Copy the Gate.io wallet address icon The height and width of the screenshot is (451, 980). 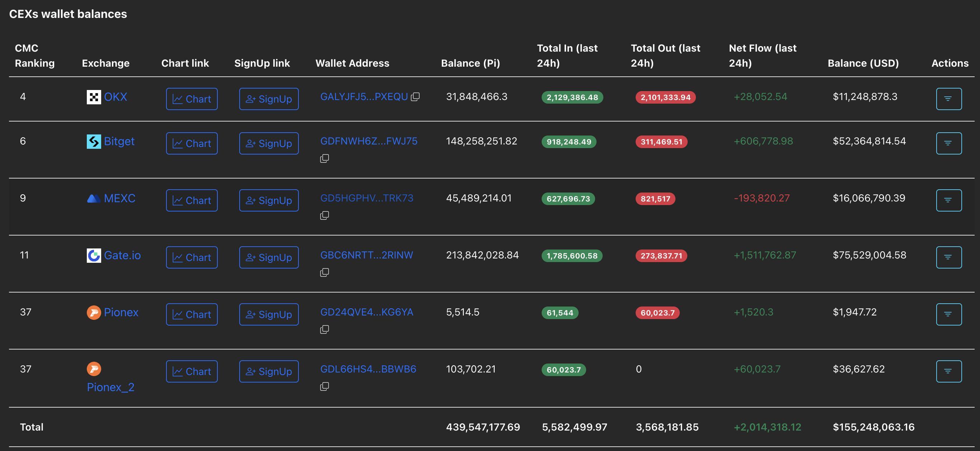(325, 272)
